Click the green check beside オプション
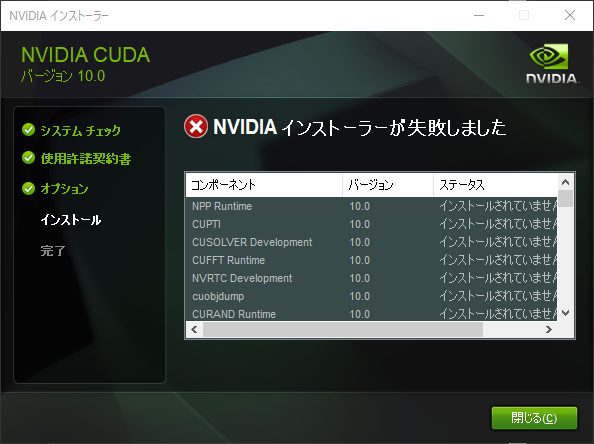This screenshot has height=444, width=594. point(28,188)
